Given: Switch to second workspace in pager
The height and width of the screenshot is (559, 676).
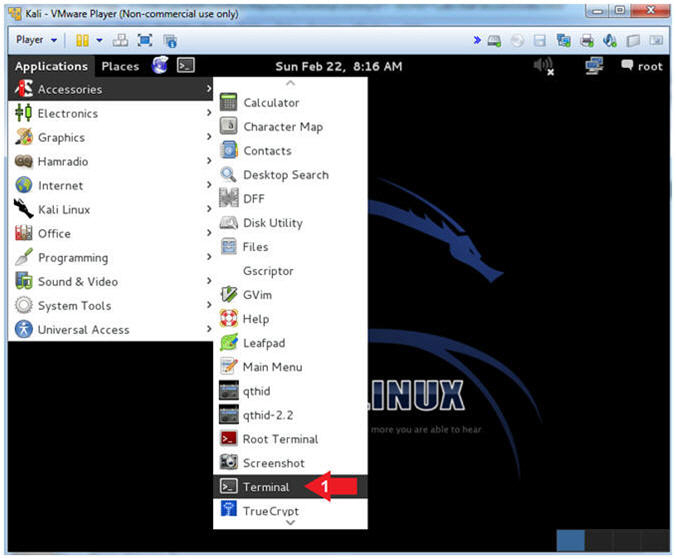Looking at the screenshot, I should click(x=599, y=540).
